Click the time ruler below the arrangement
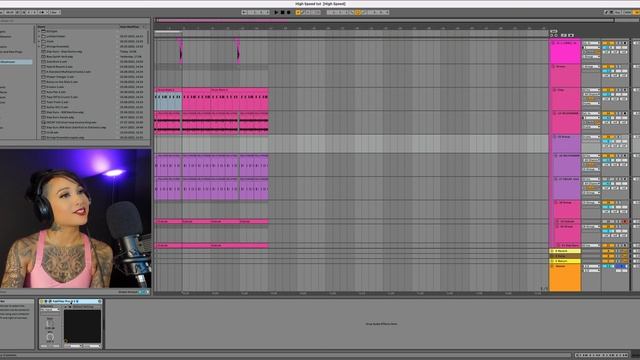640x360 pixels. click(351, 293)
